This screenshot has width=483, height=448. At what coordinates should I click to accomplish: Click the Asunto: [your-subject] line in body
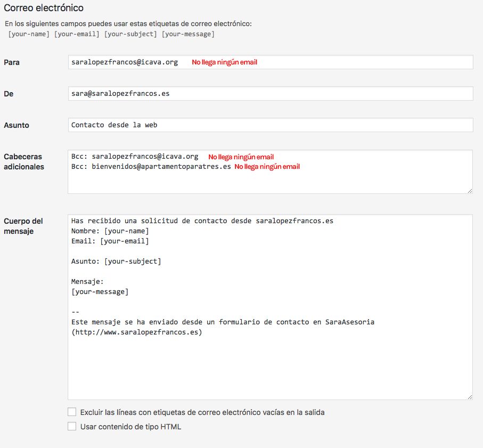(x=117, y=261)
